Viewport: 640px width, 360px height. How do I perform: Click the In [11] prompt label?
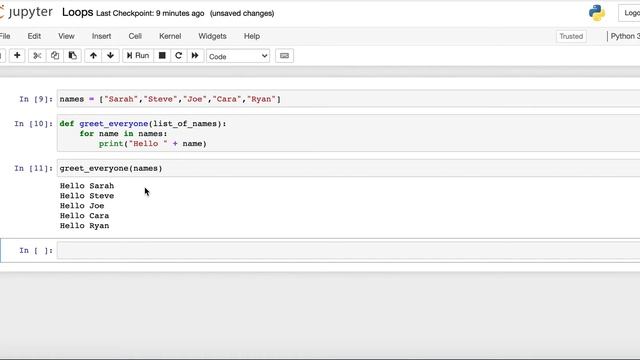[33, 168]
